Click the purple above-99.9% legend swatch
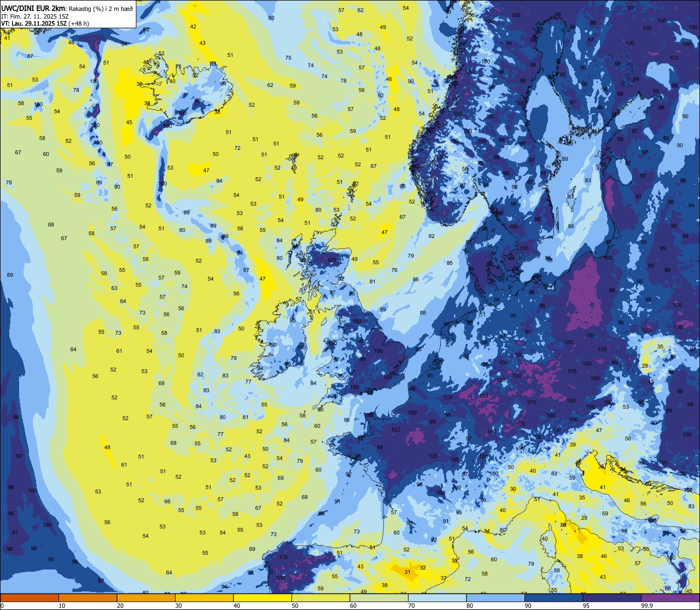 [670, 597]
